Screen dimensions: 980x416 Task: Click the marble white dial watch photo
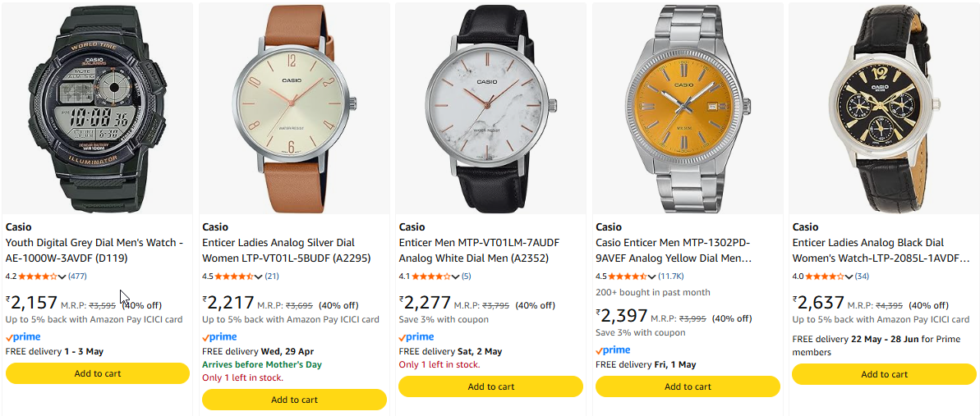[x=491, y=107]
